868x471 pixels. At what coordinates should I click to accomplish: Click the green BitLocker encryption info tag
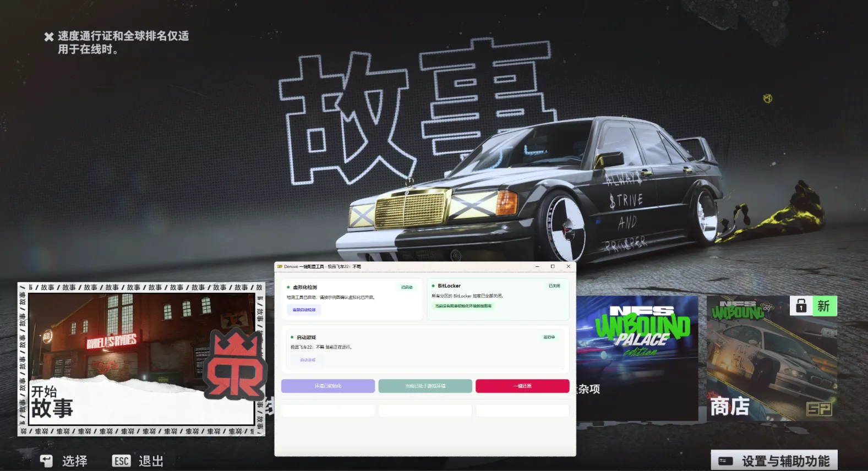(463, 306)
